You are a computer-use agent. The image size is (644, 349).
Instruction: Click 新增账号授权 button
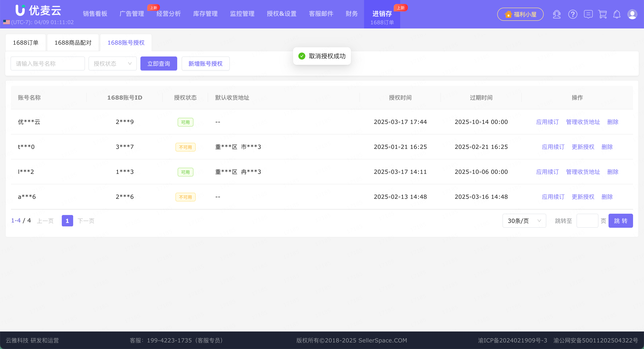coord(205,64)
